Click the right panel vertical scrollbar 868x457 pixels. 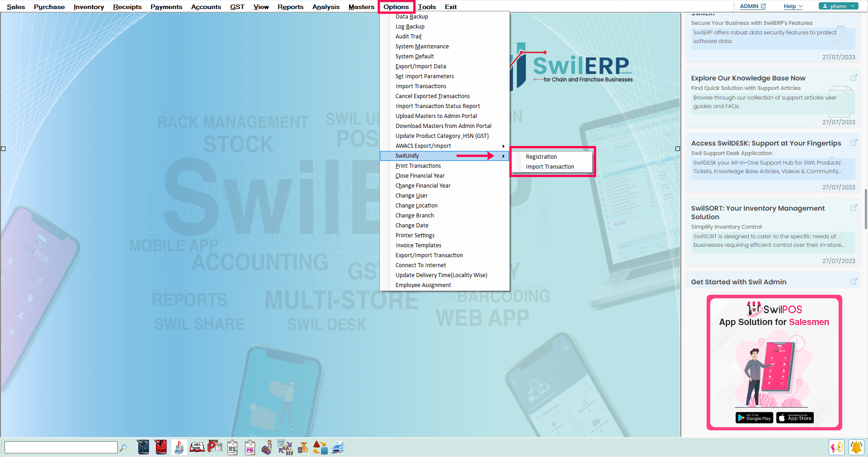(x=866, y=209)
